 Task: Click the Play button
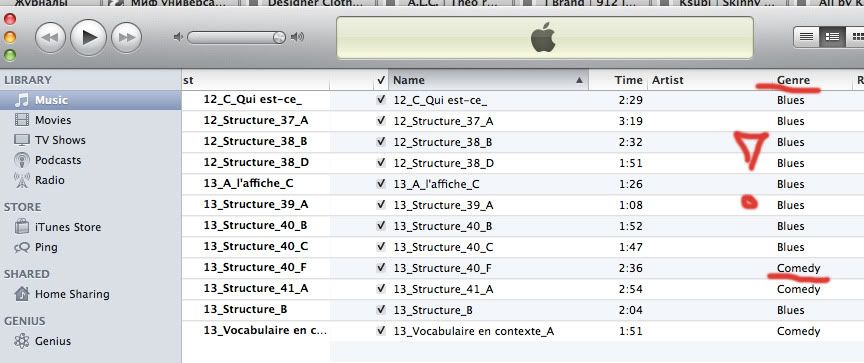[89, 37]
